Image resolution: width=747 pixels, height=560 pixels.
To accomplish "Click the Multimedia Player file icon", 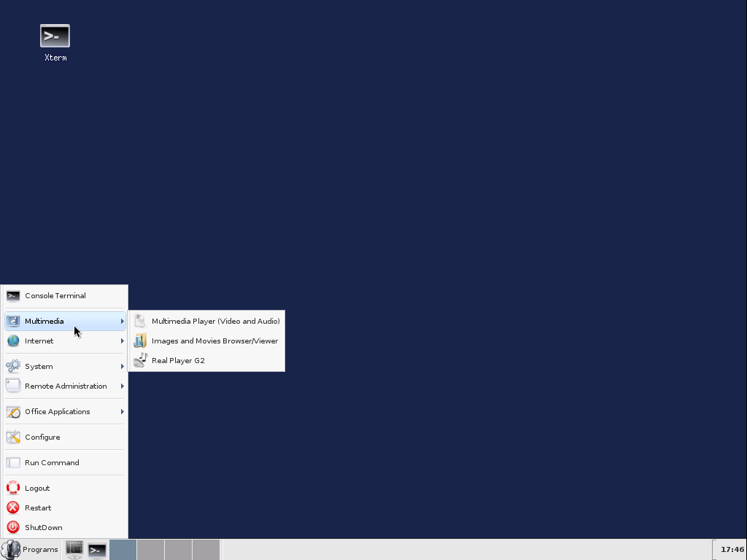I will point(140,321).
